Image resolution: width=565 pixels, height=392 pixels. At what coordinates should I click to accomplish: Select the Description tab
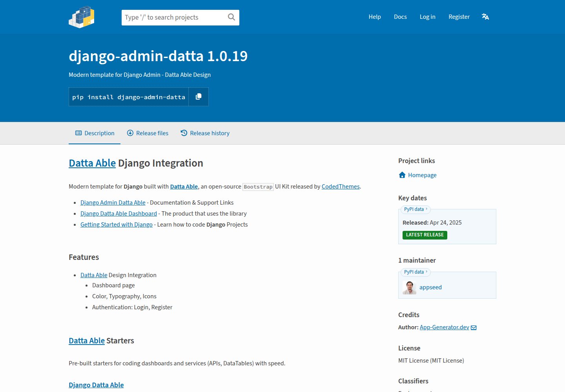[95, 133]
